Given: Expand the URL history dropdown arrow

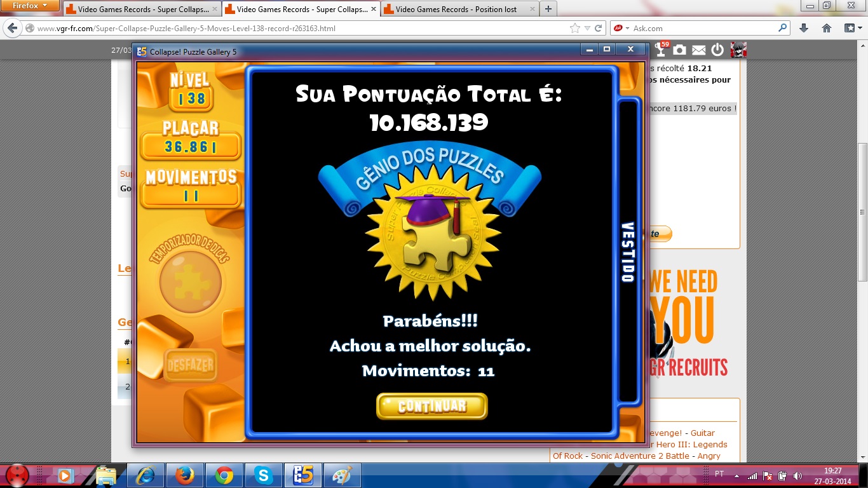Looking at the screenshot, I should [588, 28].
